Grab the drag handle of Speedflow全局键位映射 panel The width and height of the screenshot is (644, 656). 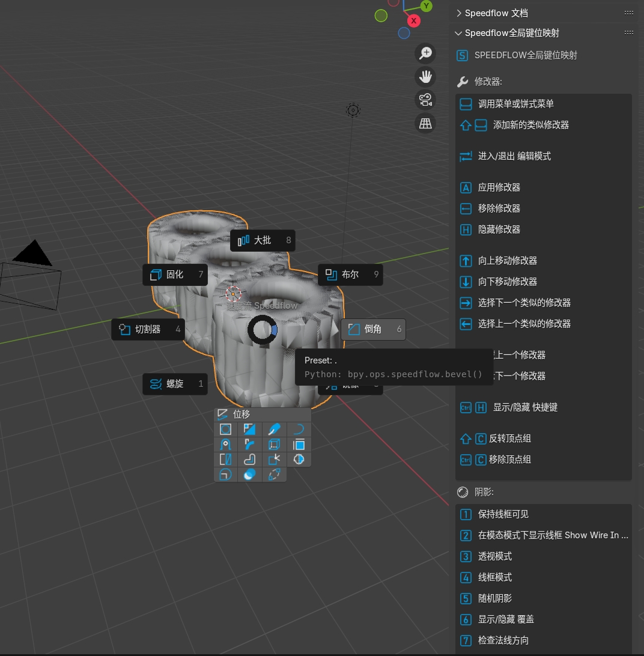(628, 32)
